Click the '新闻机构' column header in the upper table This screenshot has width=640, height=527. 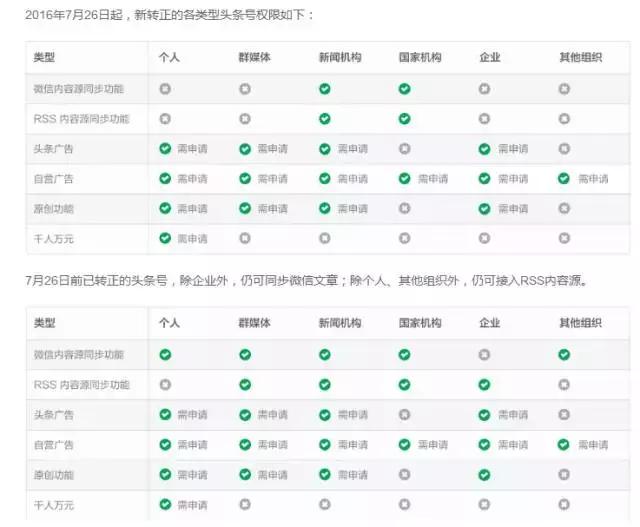pos(340,57)
